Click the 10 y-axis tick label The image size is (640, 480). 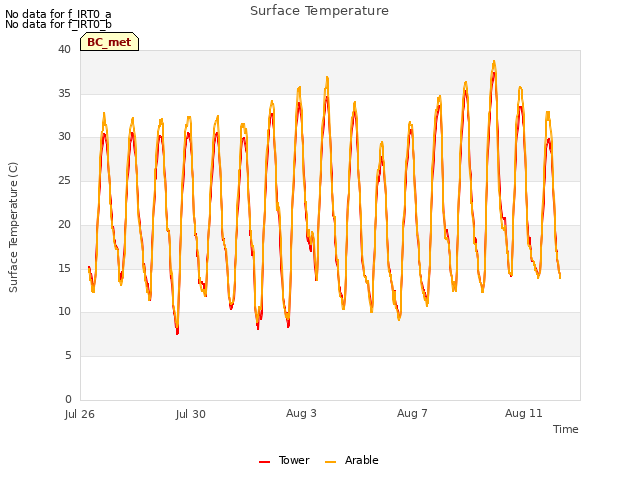tap(64, 312)
